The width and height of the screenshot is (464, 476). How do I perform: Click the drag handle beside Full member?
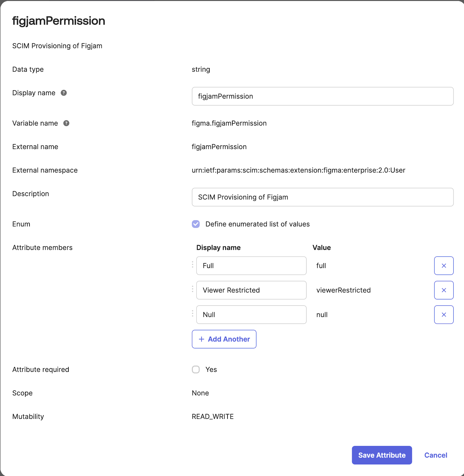pos(192,266)
